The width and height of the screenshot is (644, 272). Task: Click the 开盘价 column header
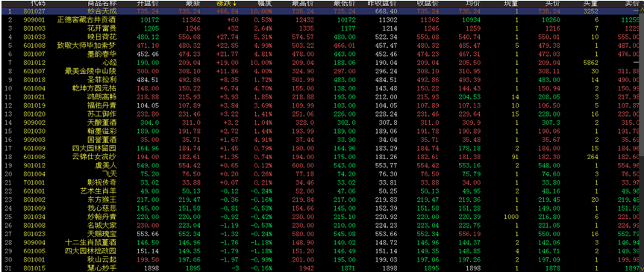pyautogui.click(x=146, y=3)
